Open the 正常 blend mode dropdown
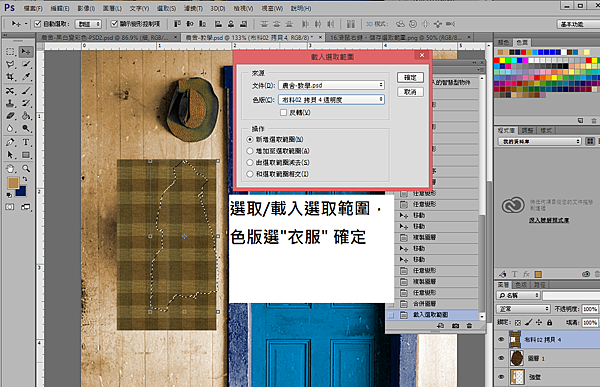The height and width of the screenshot is (387, 600). [x=523, y=309]
